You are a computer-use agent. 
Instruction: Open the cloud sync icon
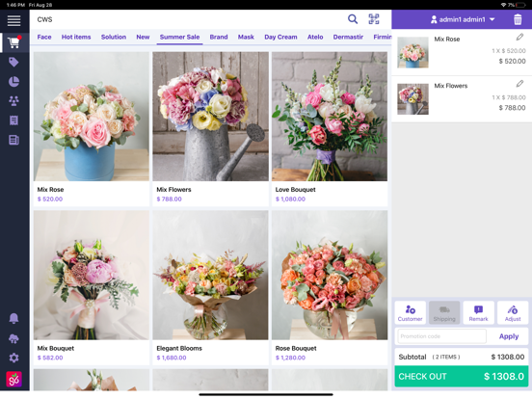coord(13,338)
